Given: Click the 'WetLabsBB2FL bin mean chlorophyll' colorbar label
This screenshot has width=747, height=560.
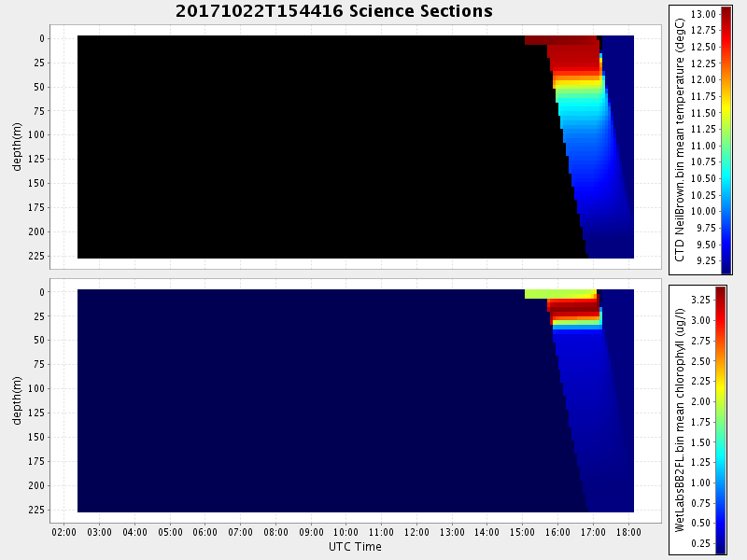Looking at the screenshot, I should (681, 420).
